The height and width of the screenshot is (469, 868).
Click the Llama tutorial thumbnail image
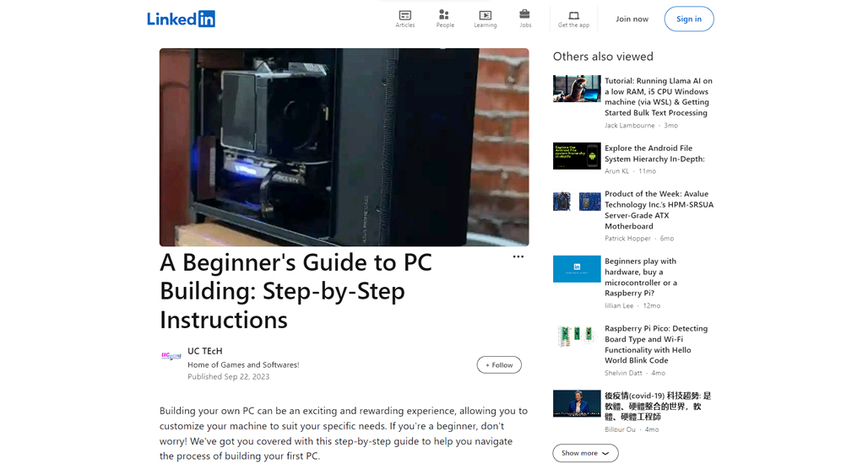click(576, 89)
